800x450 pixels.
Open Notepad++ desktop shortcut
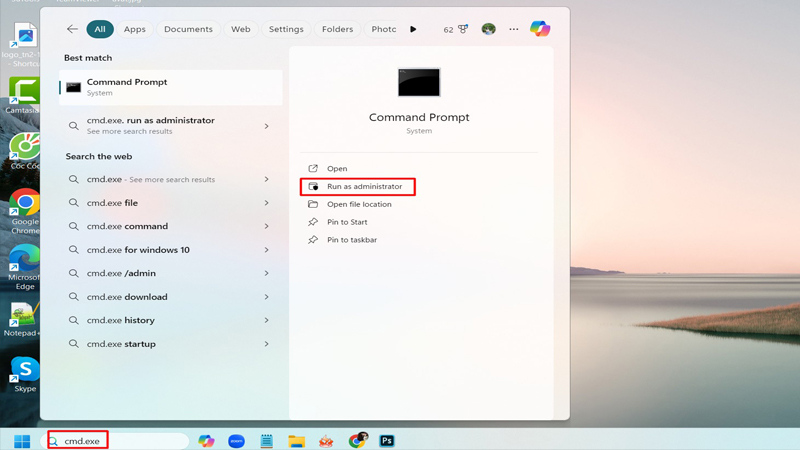click(x=21, y=319)
